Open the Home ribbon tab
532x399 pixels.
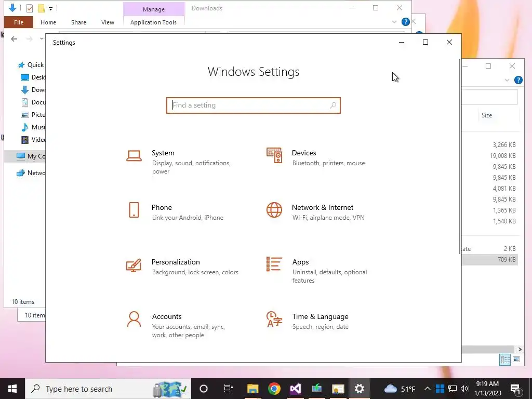48,22
